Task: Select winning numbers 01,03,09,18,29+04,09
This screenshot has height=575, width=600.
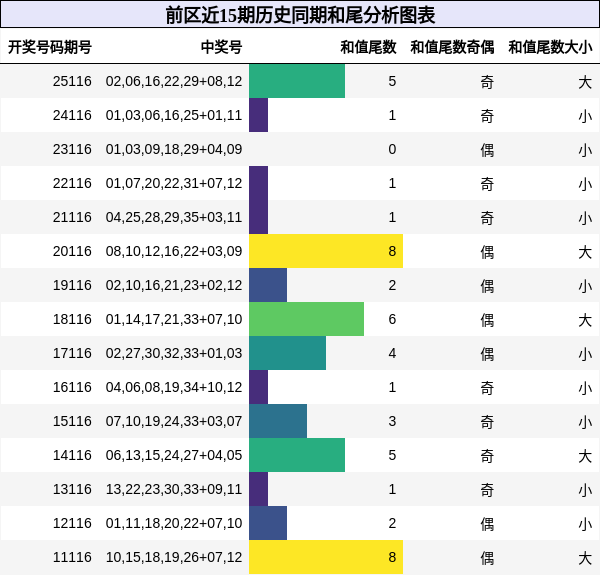Action: click(x=174, y=149)
